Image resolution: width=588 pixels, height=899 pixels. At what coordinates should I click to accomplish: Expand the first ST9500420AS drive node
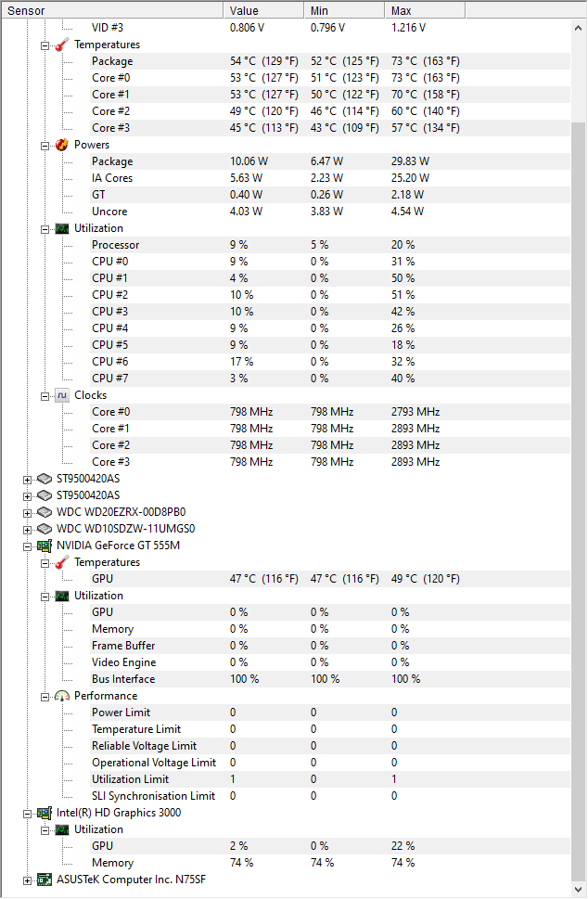[28, 479]
